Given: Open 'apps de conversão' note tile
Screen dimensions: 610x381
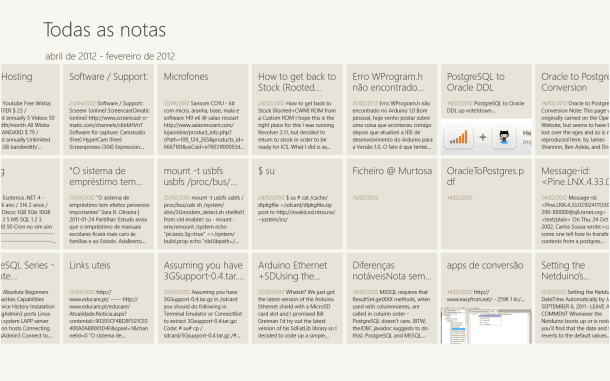Looking at the screenshot, I should [x=486, y=298].
